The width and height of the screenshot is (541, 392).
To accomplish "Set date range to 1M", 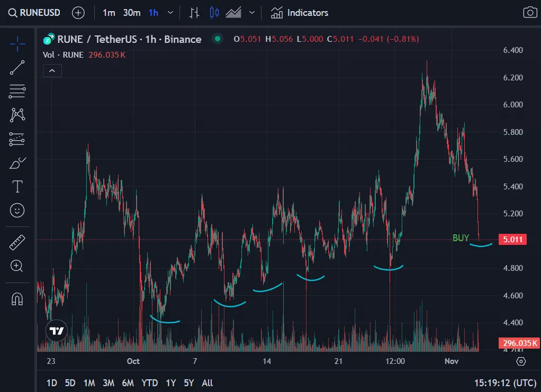I will (89, 382).
